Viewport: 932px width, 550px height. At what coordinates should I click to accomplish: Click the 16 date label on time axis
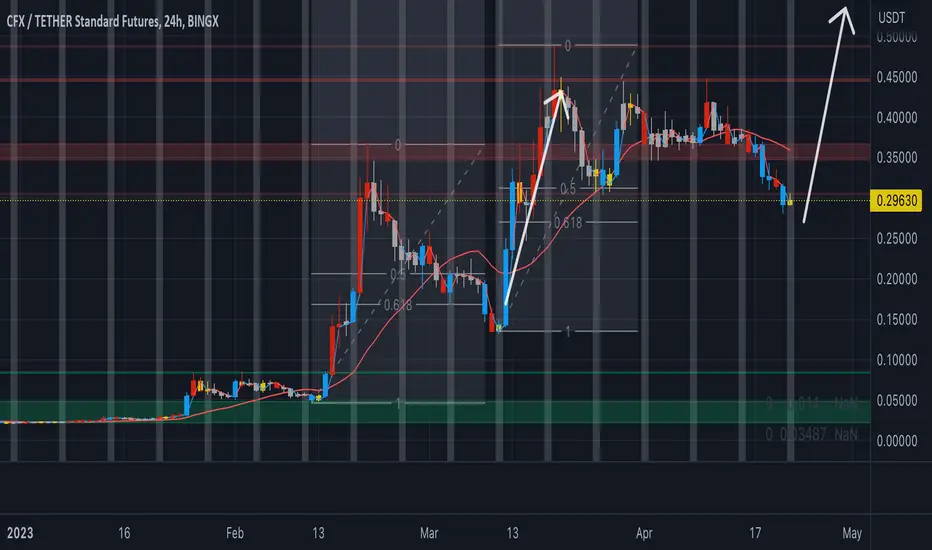click(124, 533)
